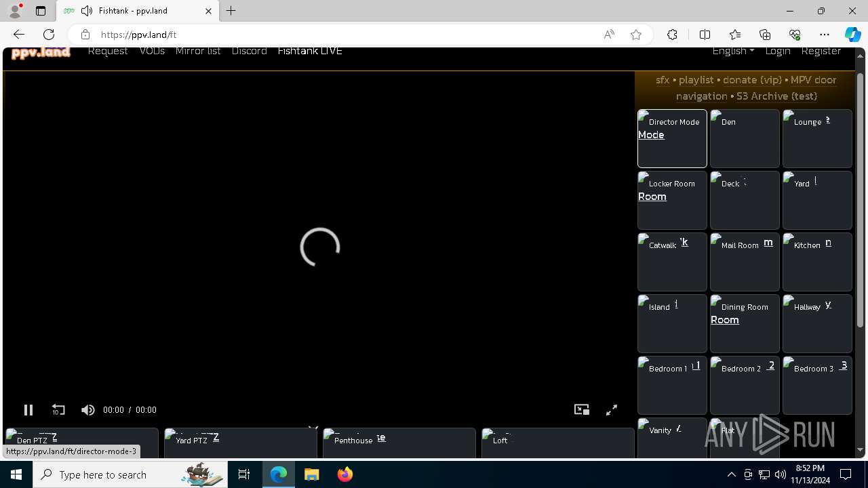Switch to the Den camera
The width and height of the screenshot is (868, 488).
(745, 138)
